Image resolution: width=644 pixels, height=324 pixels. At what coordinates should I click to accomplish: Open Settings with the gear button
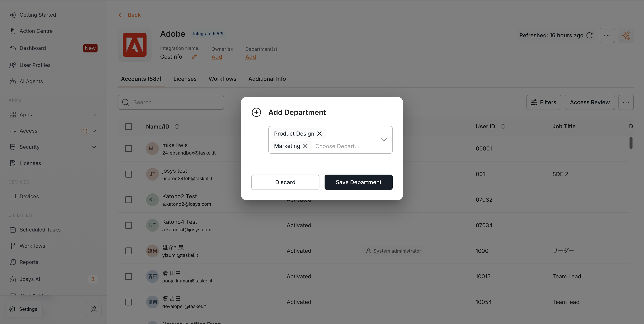(24, 309)
